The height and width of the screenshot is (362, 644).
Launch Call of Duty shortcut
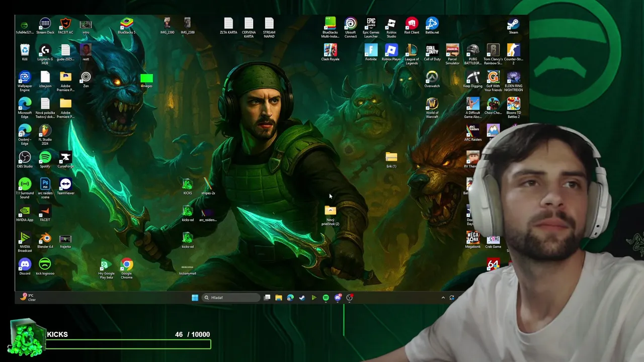[x=432, y=53]
